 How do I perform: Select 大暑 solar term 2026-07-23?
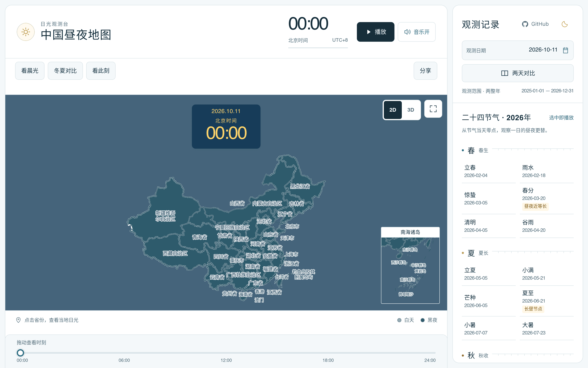pos(547,329)
